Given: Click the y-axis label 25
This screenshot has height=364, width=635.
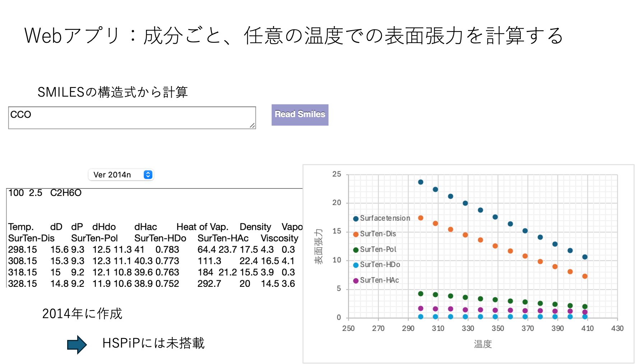Looking at the screenshot, I should coord(337,174).
